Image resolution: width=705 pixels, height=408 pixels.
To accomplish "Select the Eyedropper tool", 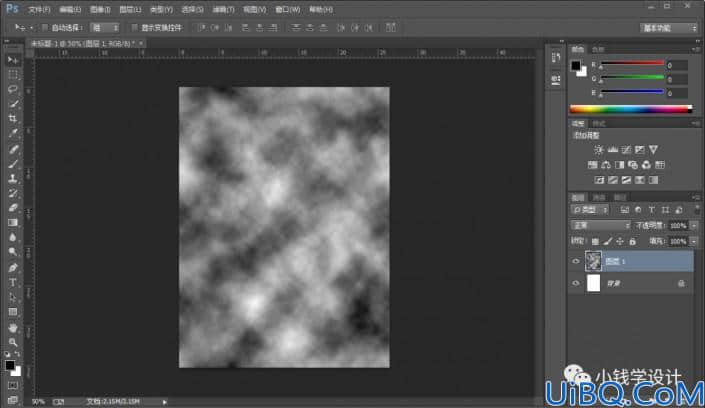I will click(13, 133).
